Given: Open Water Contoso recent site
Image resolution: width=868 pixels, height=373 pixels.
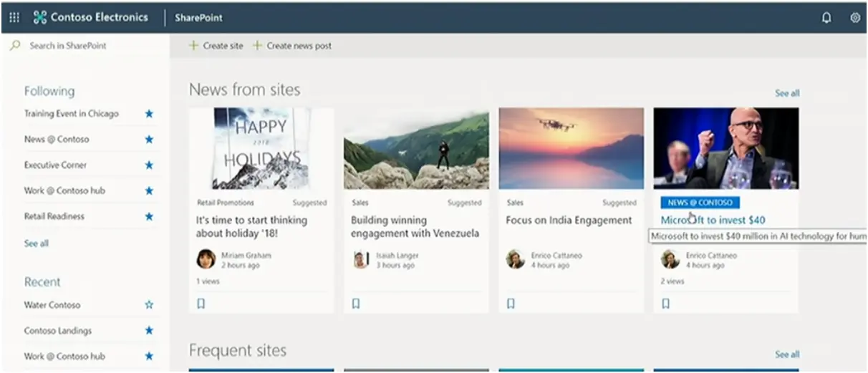Looking at the screenshot, I should click(x=52, y=305).
